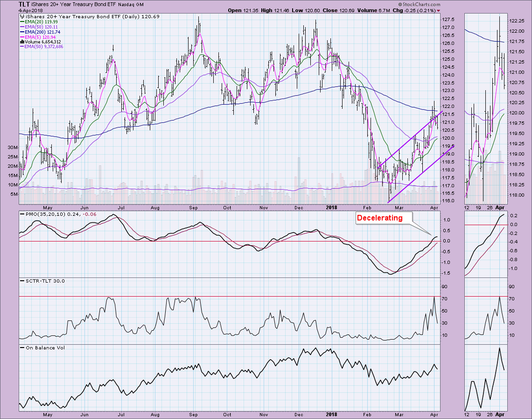
Task: Click the Nasdaq GM exchange label
Action: [x=131, y=5]
